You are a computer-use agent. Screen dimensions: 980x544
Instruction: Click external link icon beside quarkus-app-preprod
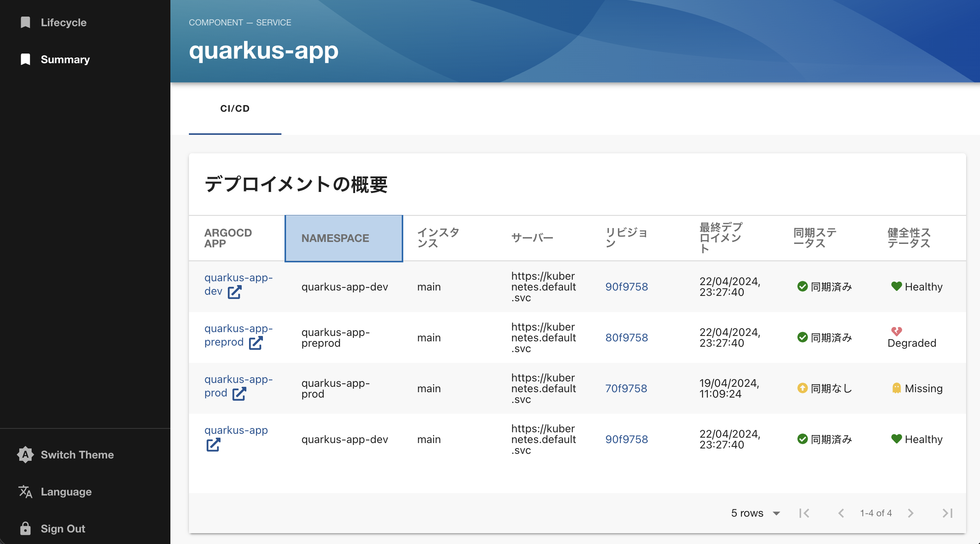tap(256, 343)
